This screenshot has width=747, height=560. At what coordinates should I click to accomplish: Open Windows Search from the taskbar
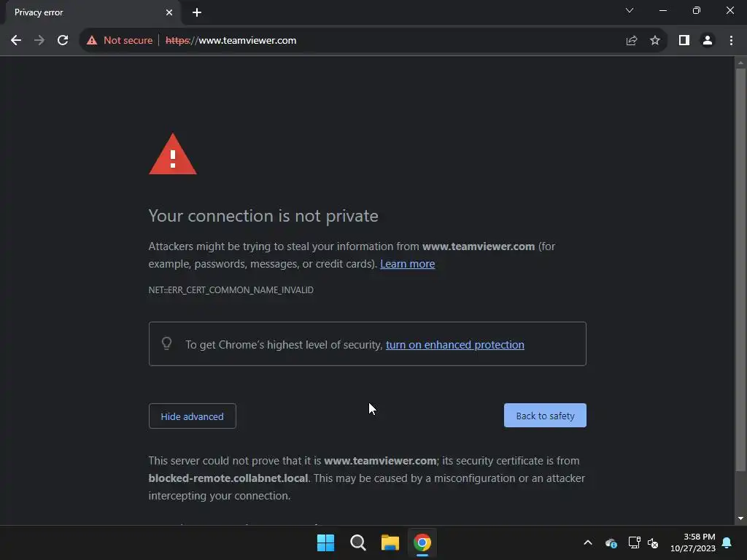pos(357,542)
